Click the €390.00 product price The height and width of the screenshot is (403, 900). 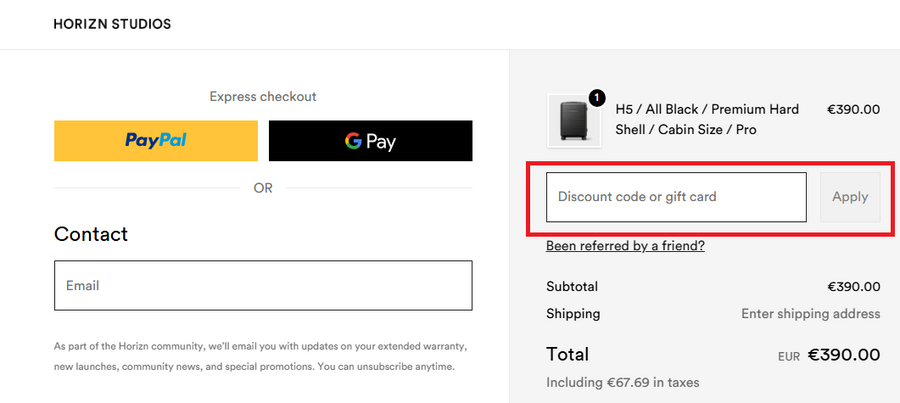pyautogui.click(x=853, y=109)
